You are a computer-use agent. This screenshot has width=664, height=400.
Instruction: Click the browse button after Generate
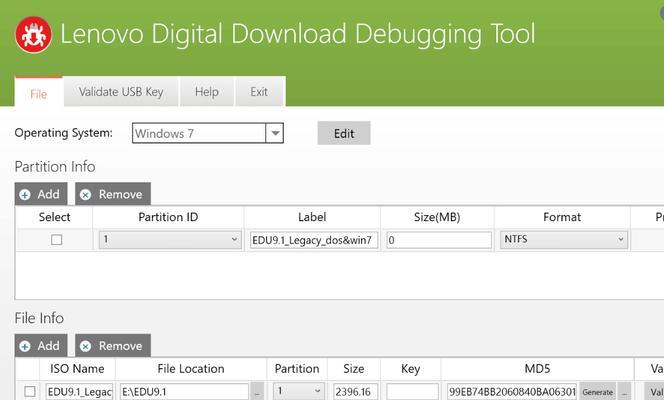[x=624, y=392]
